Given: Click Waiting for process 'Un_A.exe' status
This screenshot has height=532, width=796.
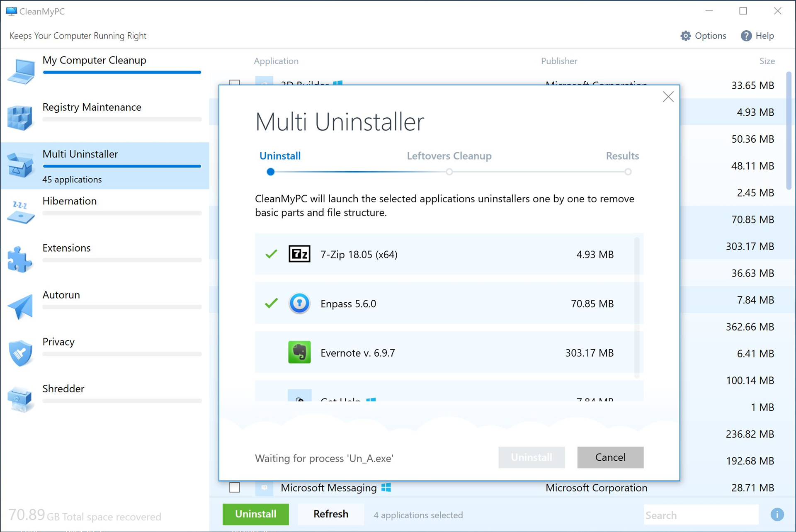Looking at the screenshot, I should (x=324, y=458).
